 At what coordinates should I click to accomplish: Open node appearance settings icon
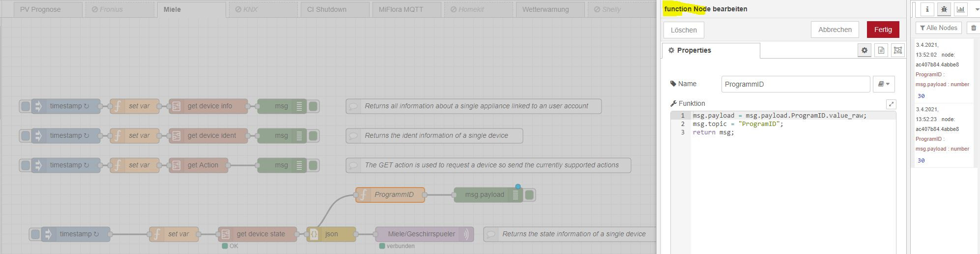pyautogui.click(x=898, y=50)
